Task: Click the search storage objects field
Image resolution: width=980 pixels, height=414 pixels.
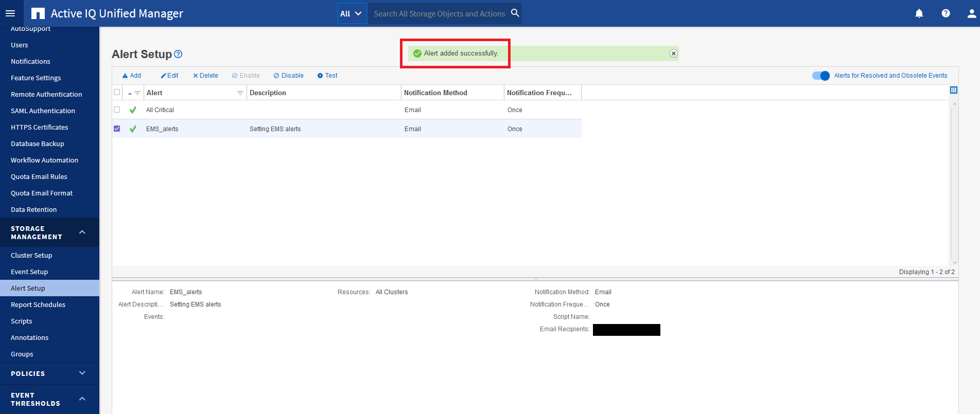Action: (x=439, y=13)
